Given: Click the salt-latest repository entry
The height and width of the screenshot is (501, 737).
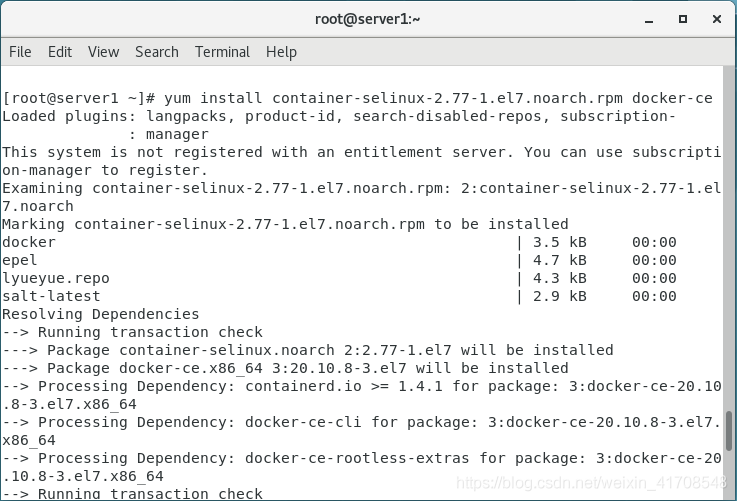Looking at the screenshot, I should pos(339,296).
